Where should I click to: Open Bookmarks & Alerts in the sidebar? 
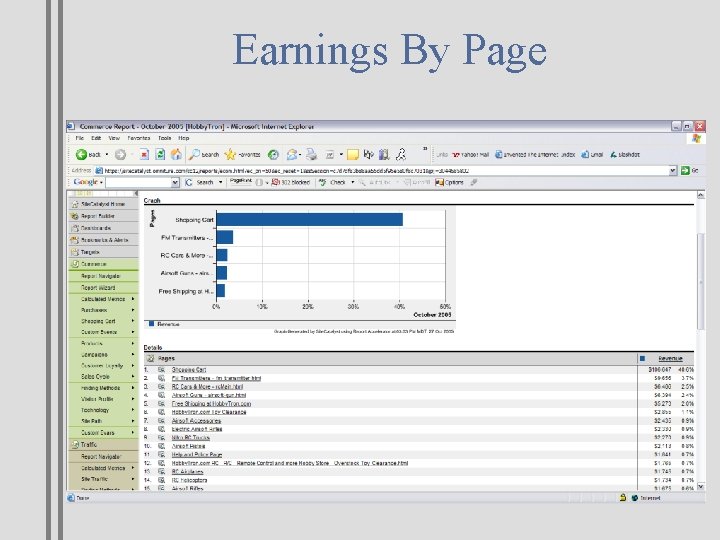click(x=103, y=240)
